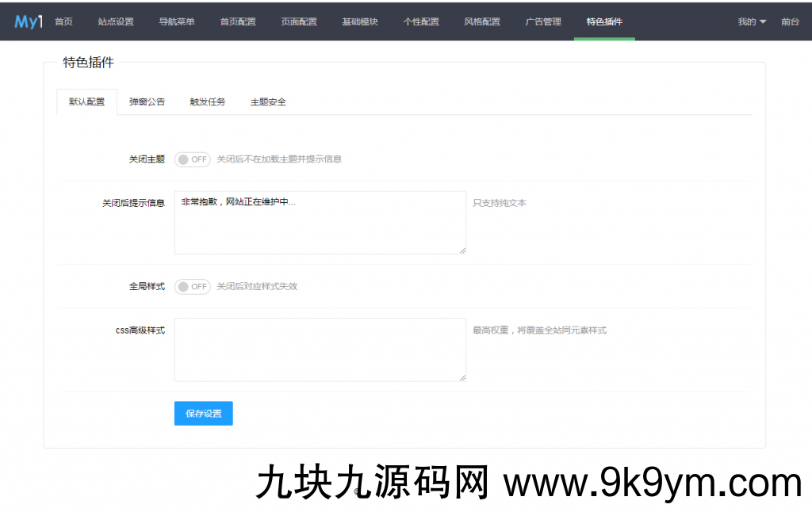Image resolution: width=812 pixels, height=512 pixels.
Task: Open 页面配置 from the top navigation
Action: tap(299, 21)
